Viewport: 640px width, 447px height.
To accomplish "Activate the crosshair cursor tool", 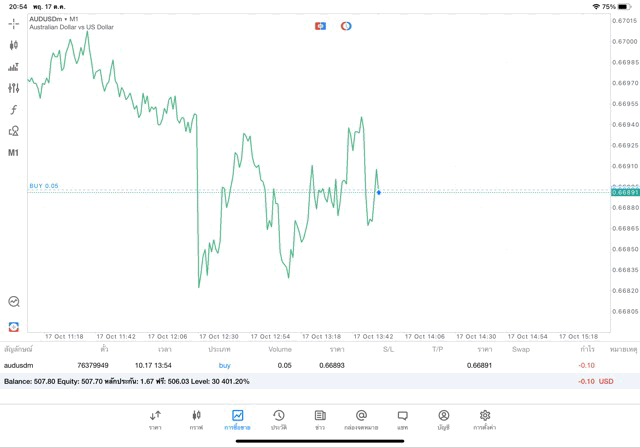I will tap(14, 23).
